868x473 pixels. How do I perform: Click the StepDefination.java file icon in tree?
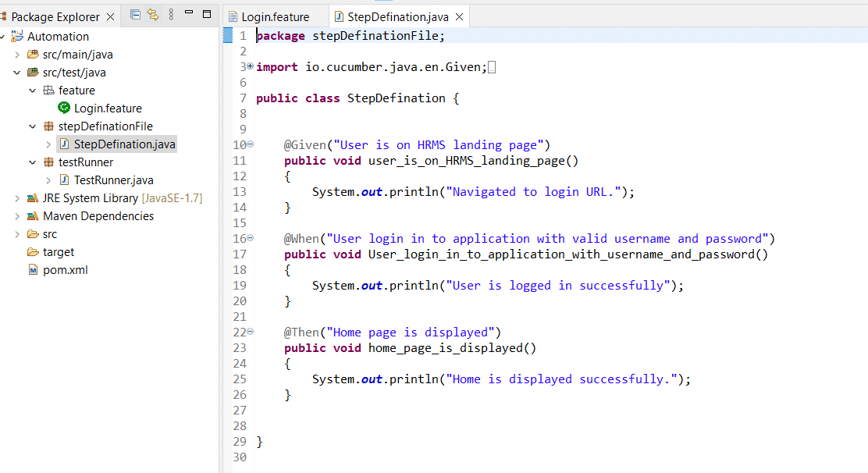[64, 144]
